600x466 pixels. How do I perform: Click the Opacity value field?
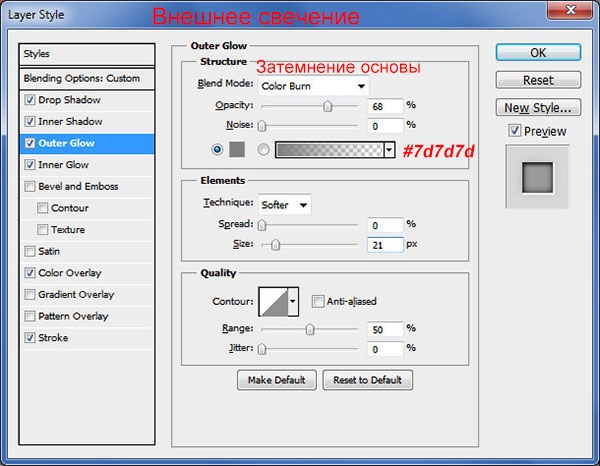385,106
